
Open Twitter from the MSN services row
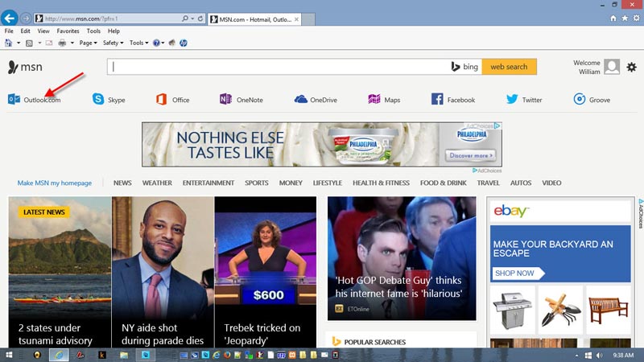pos(524,99)
